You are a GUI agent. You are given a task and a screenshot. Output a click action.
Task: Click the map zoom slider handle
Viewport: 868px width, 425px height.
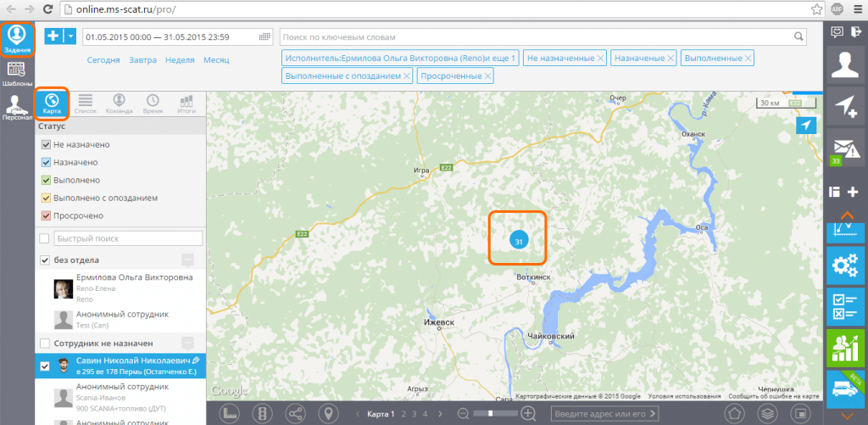[490, 413]
